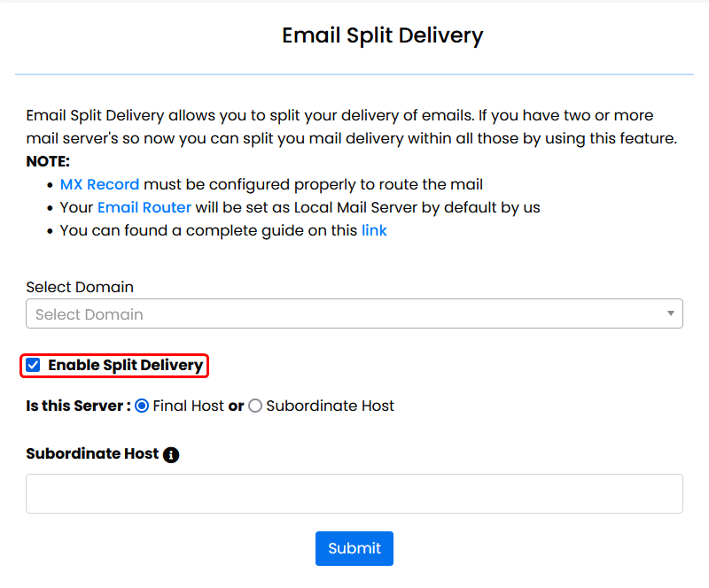Click the bold 'Subordinate Host' field label
The image size is (709, 588).
pyautogui.click(x=92, y=453)
